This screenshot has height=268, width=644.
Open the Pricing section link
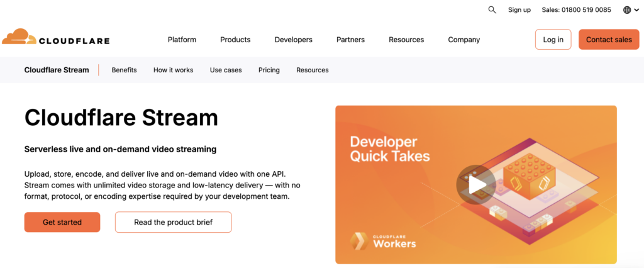coord(269,70)
